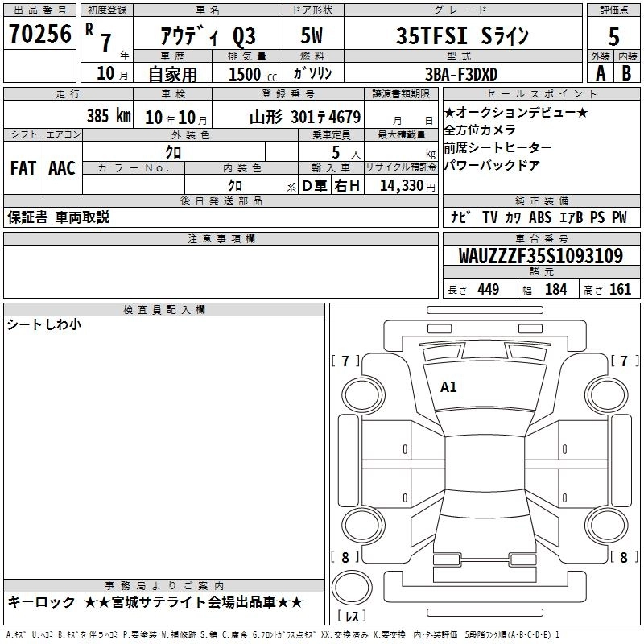Screen dimensions: 644x644
Task: Click the lot number 70256
Action: click(x=40, y=34)
